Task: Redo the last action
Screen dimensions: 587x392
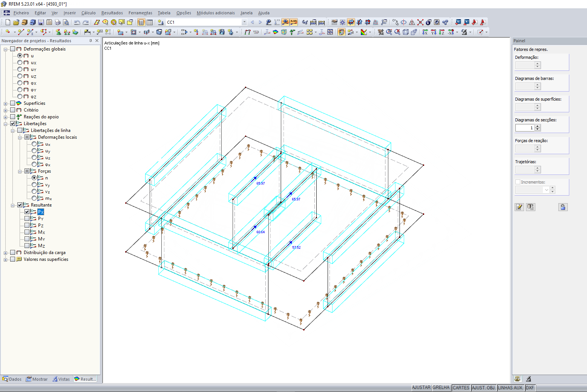Action: pyautogui.click(x=86, y=22)
